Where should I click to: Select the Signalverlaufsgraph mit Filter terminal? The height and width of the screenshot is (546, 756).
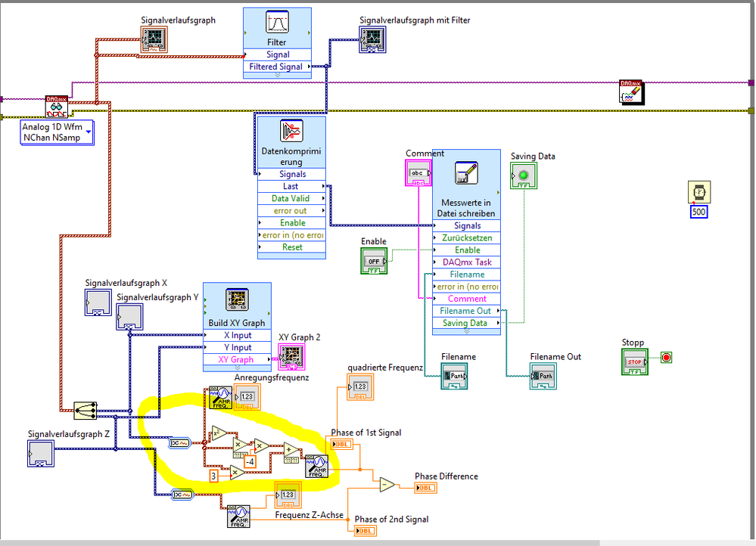372,39
